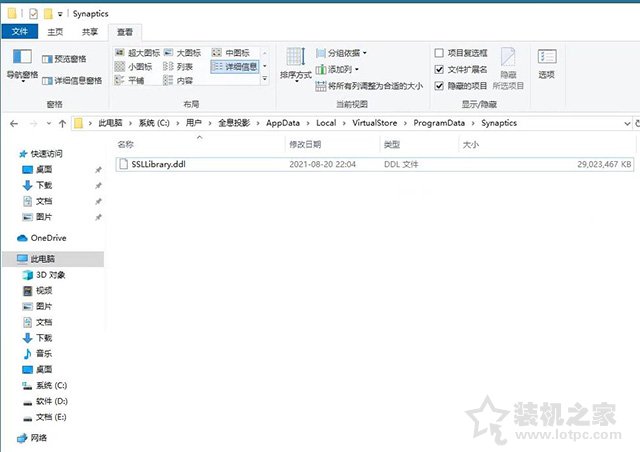This screenshot has width=640, height=452.
Task: Open the quick access toolbar customize arrow
Action: [x=60, y=14]
